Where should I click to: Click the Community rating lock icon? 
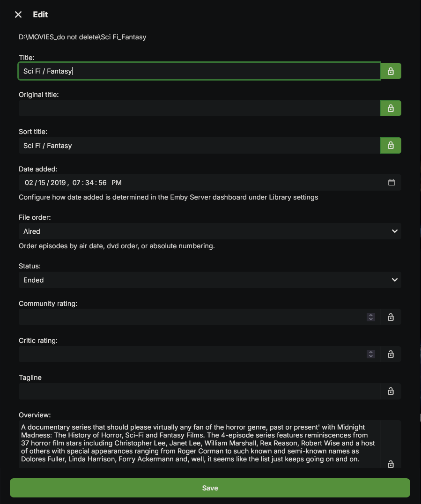pyautogui.click(x=391, y=317)
